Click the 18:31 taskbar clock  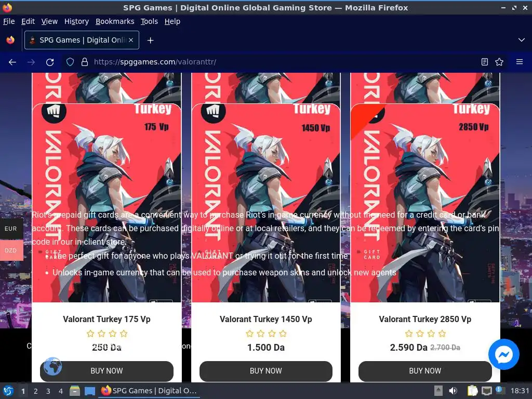[520, 391]
